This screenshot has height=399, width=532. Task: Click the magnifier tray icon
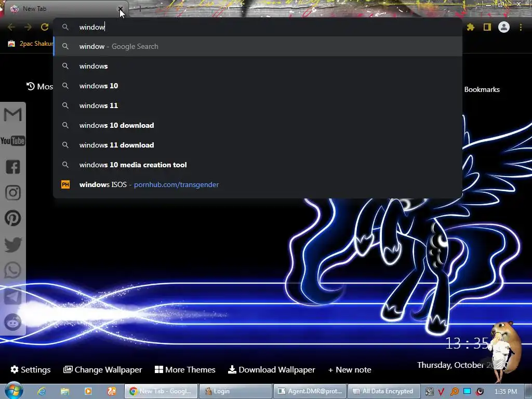pos(454,392)
